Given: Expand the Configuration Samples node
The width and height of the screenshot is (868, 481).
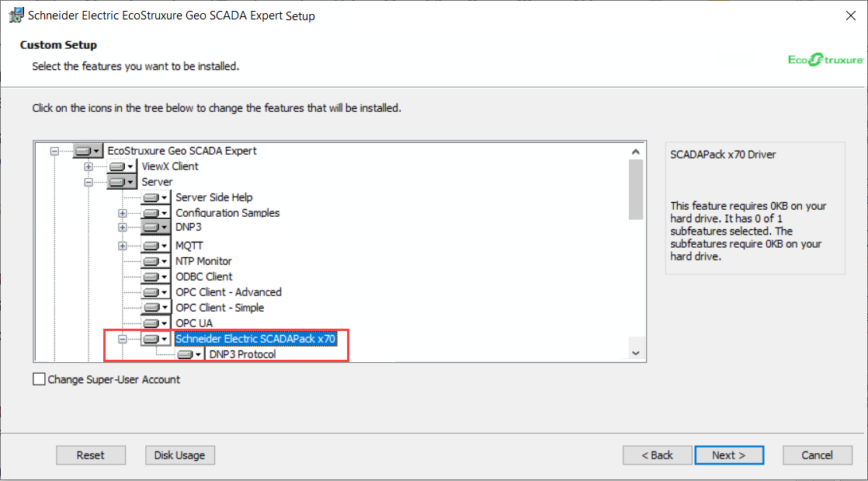Looking at the screenshot, I should click(x=122, y=213).
